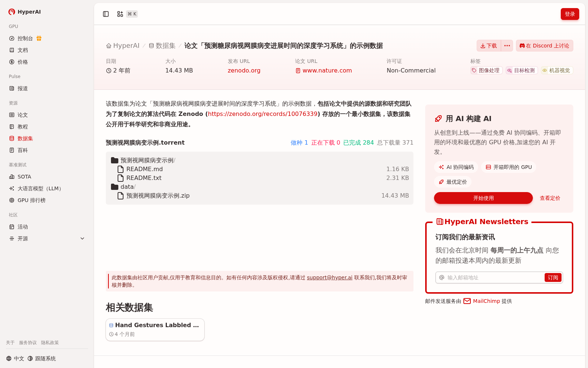Click the README.md file row

pos(259,169)
